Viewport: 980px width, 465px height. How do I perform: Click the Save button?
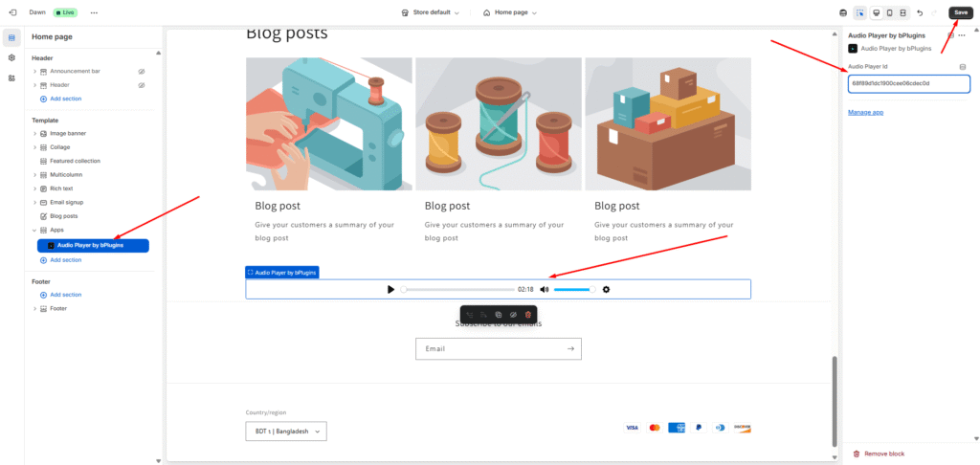(x=960, y=12)
